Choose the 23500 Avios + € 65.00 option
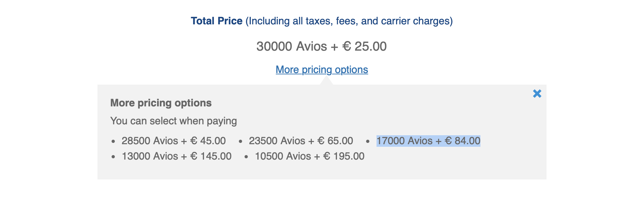This screenshot has height=207, width=644. click(x=301, y=141)
